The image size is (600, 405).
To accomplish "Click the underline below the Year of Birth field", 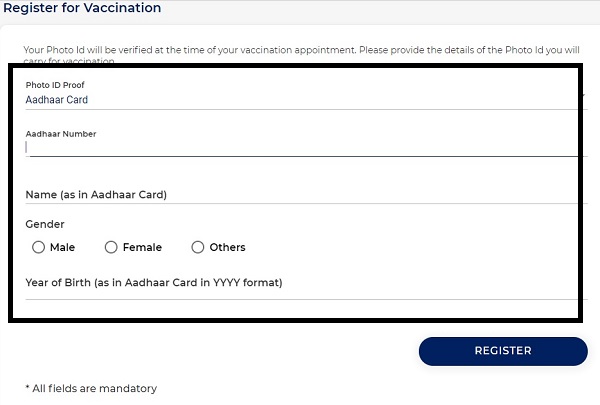I will coord(300,299).
